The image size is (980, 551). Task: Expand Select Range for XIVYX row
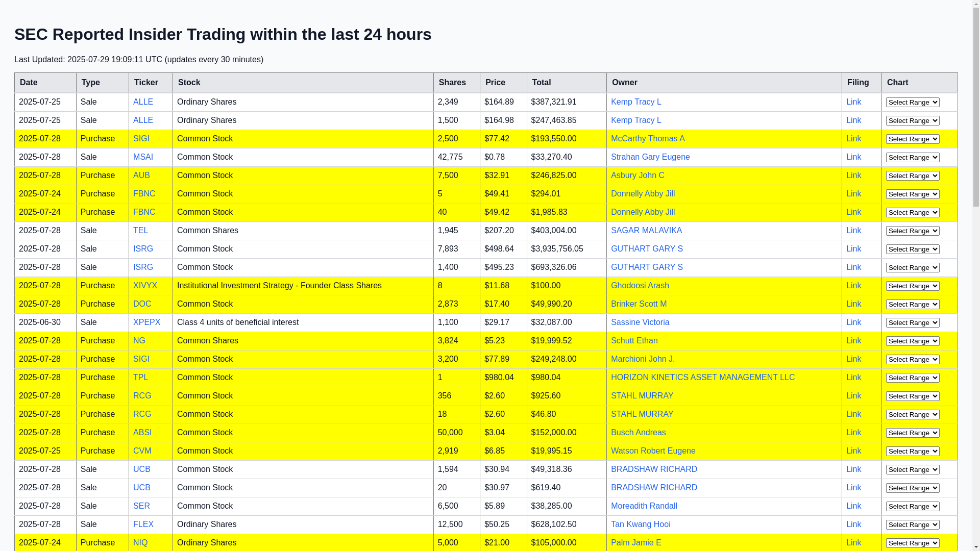coord(913,286)
